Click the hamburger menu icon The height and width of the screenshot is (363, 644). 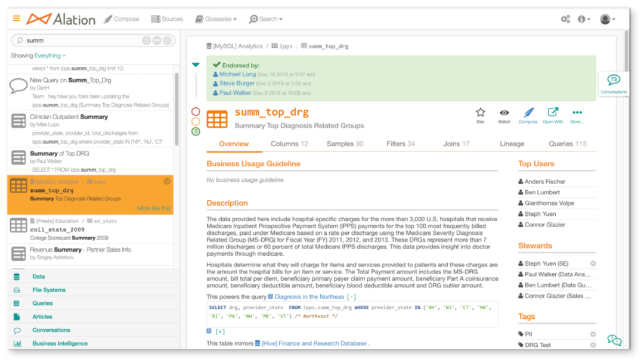point(17,18)
